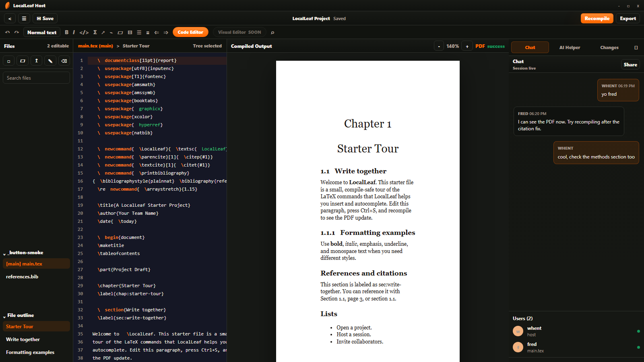Insert a numbered list

[x=148, y=33]
